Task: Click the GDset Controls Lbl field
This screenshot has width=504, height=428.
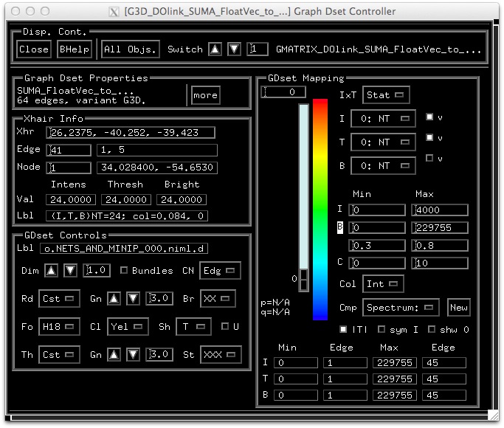Action: click(x=124, y=249)
